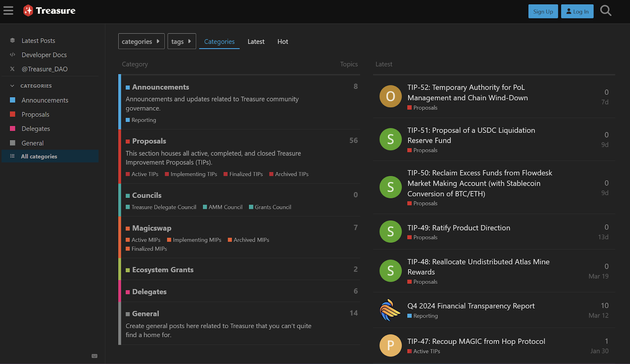Open the Ecosystem Grants category
Image resolution: width=630 pixels, height=364 pixels.
(163, 270)
